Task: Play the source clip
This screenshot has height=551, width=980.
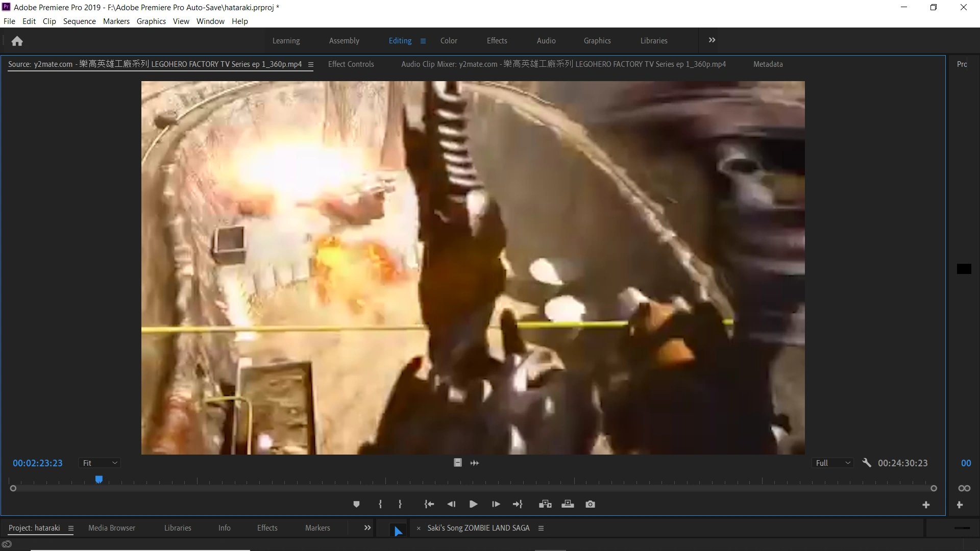Action: point(473,504)
